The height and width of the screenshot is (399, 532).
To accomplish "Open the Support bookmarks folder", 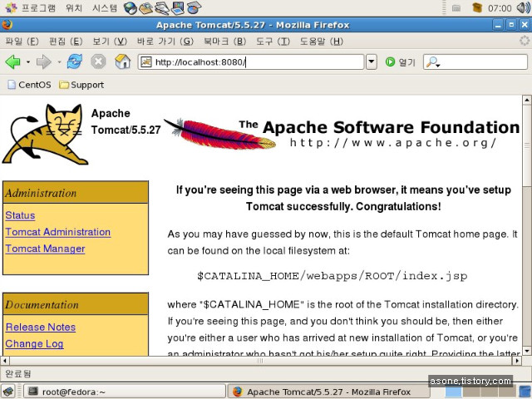I will pyautogui.click(x=81, y=85).
